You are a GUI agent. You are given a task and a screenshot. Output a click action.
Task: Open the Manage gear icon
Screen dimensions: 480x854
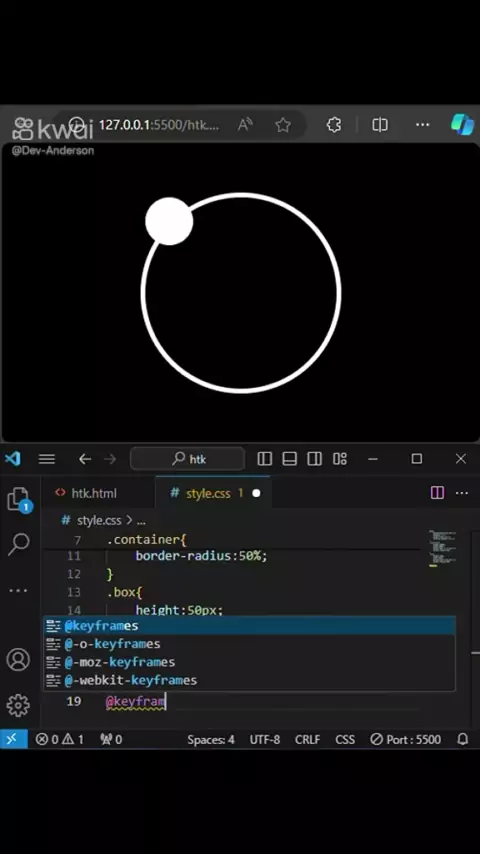tap(18, 705)
